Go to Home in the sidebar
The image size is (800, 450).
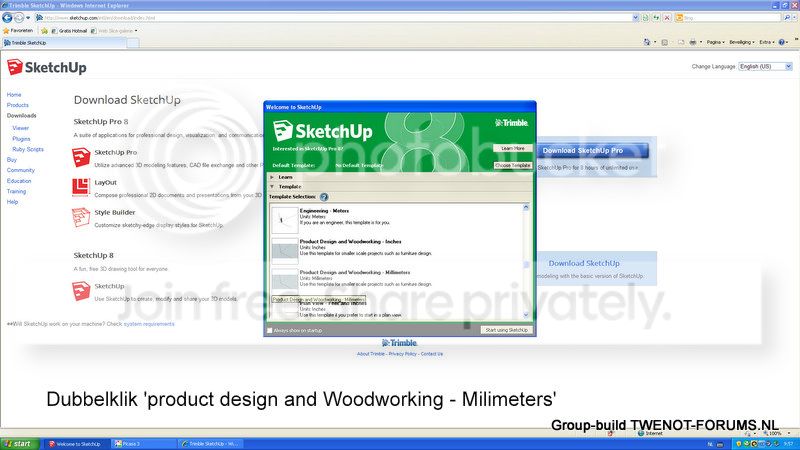pyautogui.click(x=14, y=95)
